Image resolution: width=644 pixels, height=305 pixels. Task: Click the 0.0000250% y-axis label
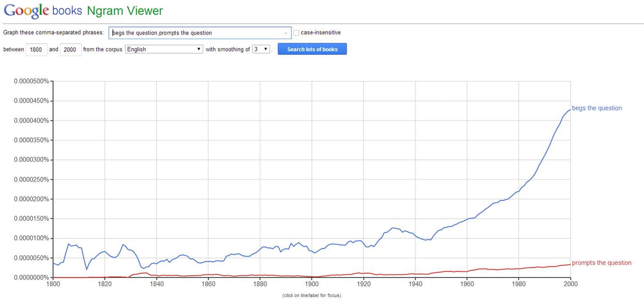point(31,179)
